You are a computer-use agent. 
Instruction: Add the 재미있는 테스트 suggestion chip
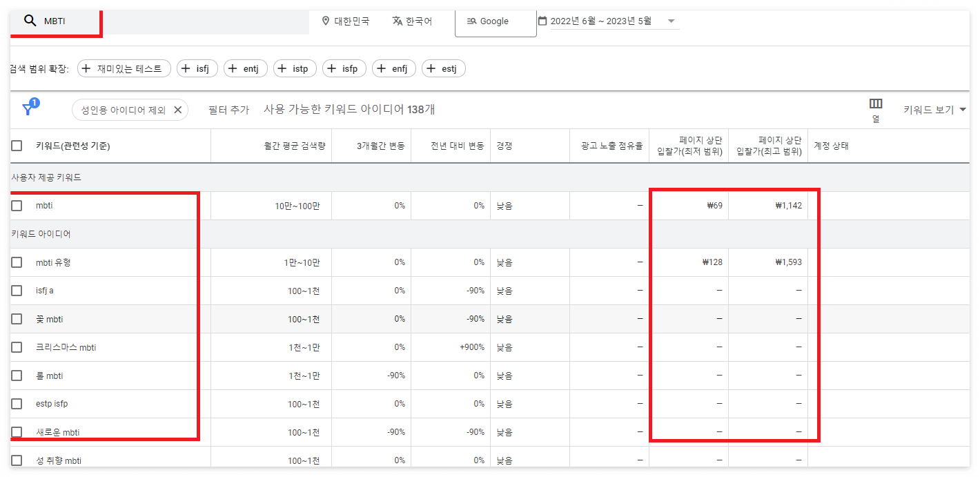tap(124, 68)
